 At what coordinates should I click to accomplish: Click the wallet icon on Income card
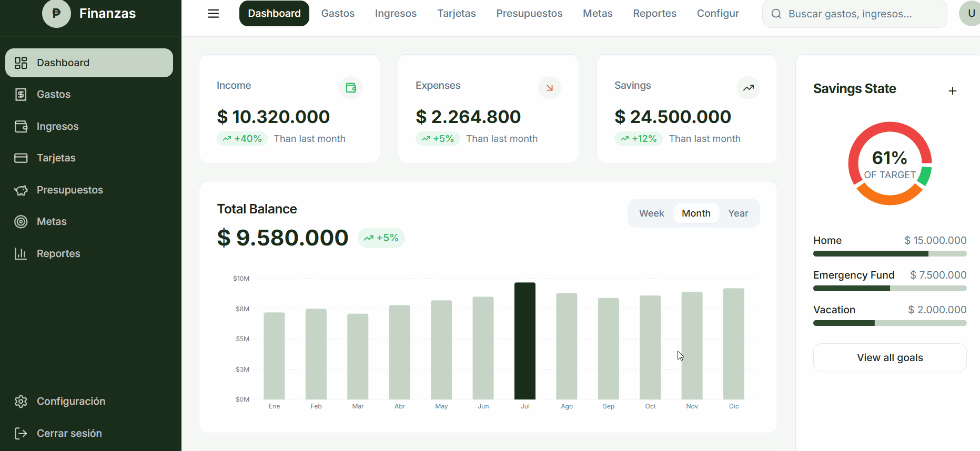pyautogui.click(x=351, y=88)
